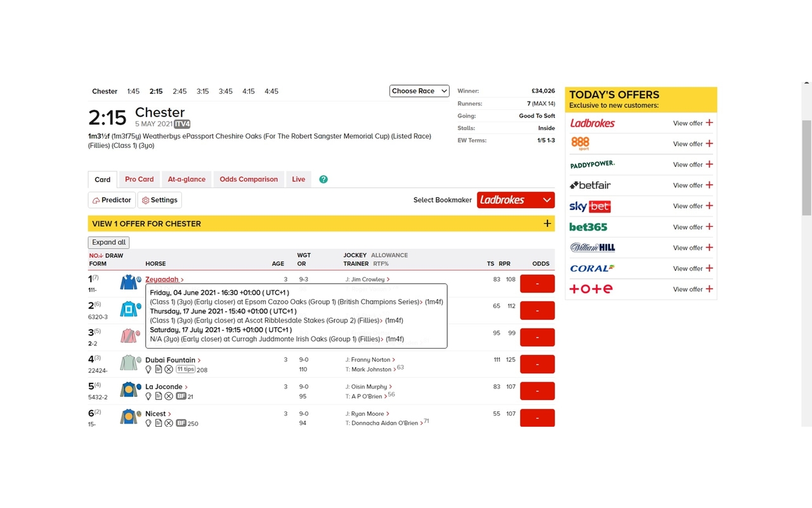
Task: Open the 3:45 race card
Action: 225,91
